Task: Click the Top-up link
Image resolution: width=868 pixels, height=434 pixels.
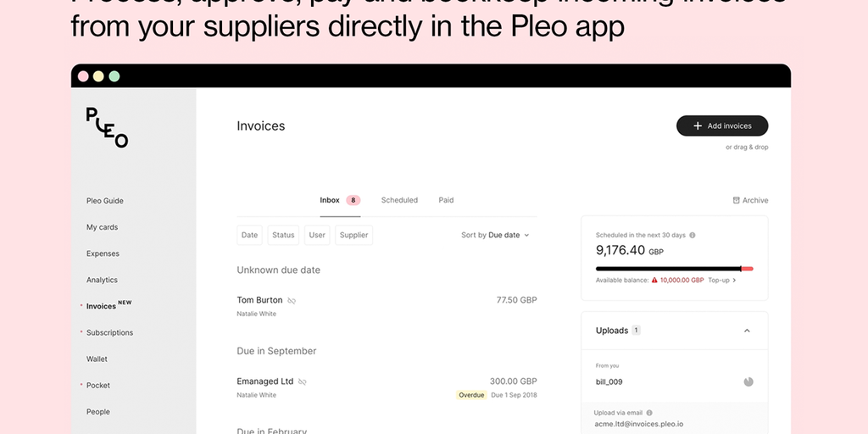Action: pos(721,280)
